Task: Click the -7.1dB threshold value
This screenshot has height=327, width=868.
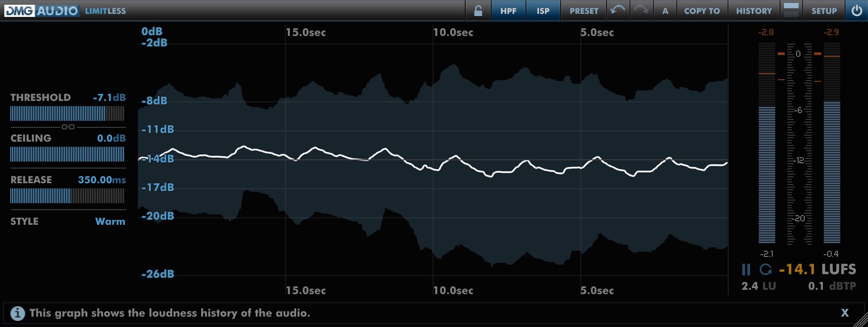Action: click(109, 97)
